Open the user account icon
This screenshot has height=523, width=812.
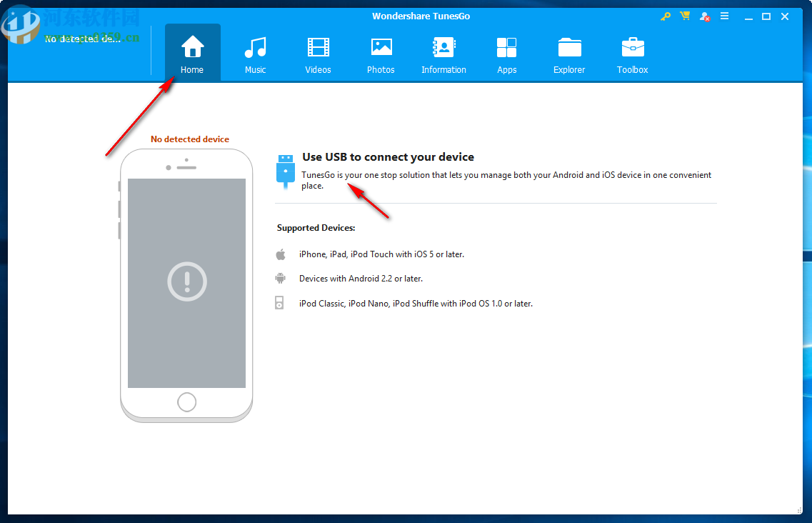click(704, 16)
